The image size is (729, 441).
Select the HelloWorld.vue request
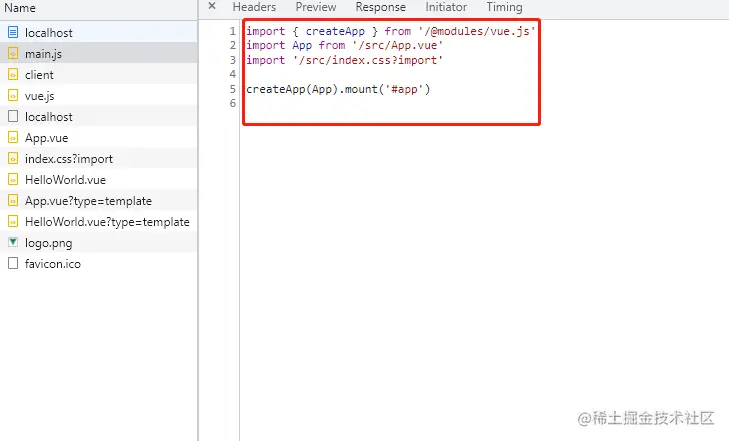[x=99, y=179]
